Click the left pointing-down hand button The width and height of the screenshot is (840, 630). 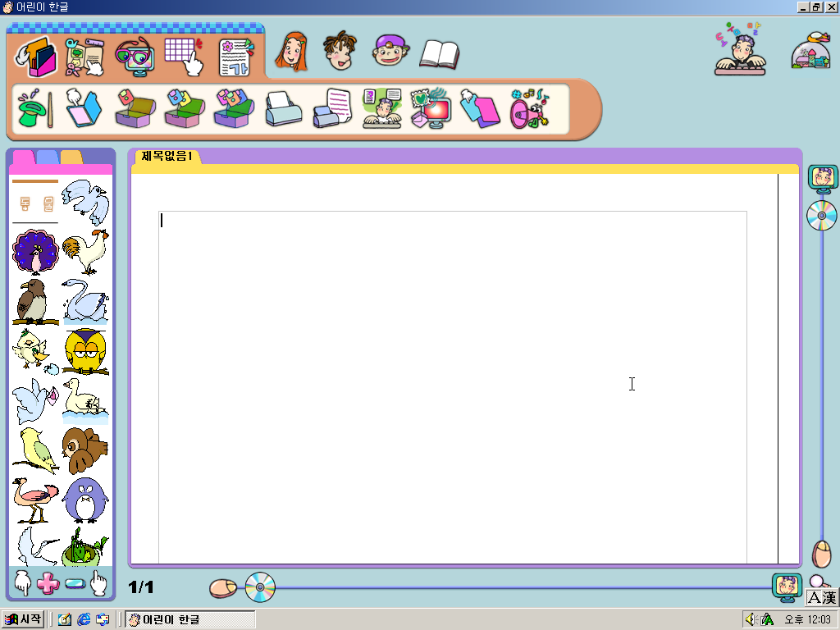coord(22,583)
